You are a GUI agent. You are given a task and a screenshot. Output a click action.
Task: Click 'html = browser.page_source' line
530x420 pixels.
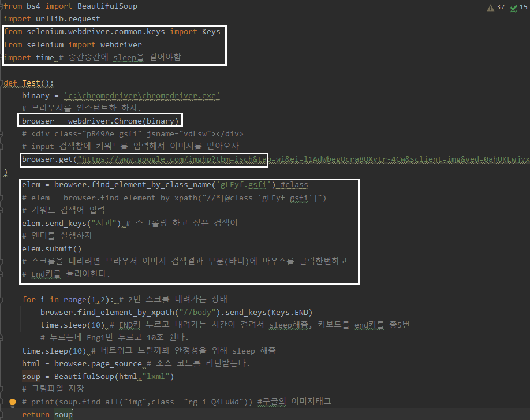pos(82,364)
